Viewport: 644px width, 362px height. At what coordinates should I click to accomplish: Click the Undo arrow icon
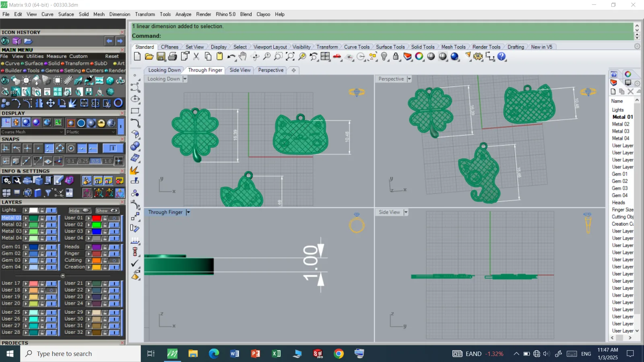tap(231, 57)
